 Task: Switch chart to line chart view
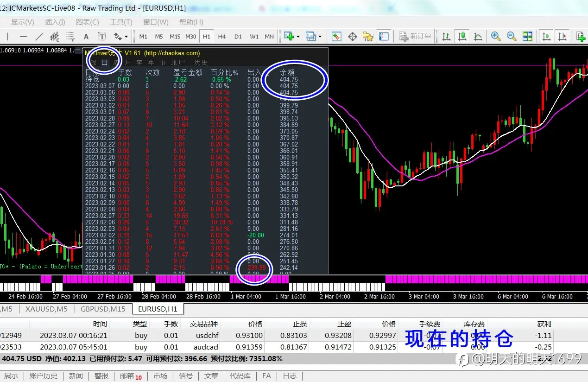coord(478,36)
